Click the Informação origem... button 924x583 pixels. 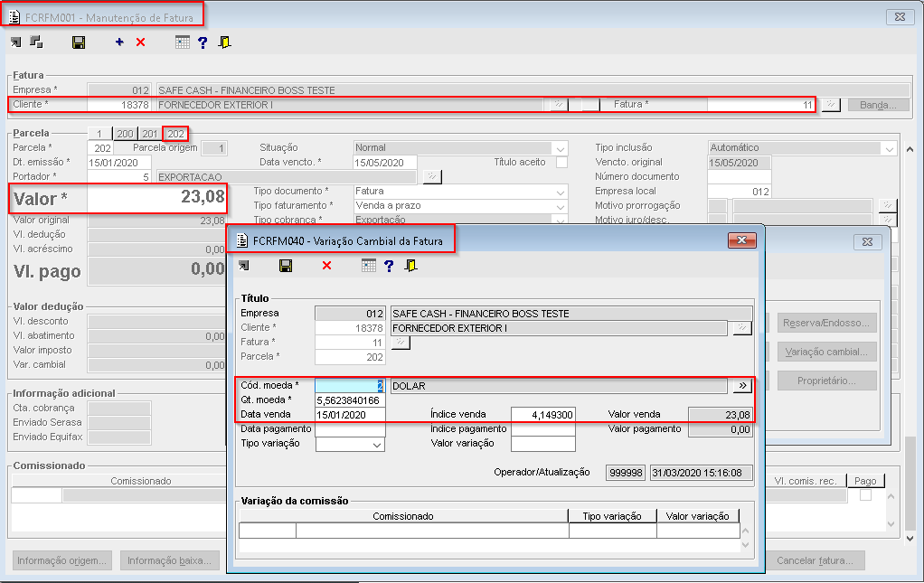click(x=61, y=560)
